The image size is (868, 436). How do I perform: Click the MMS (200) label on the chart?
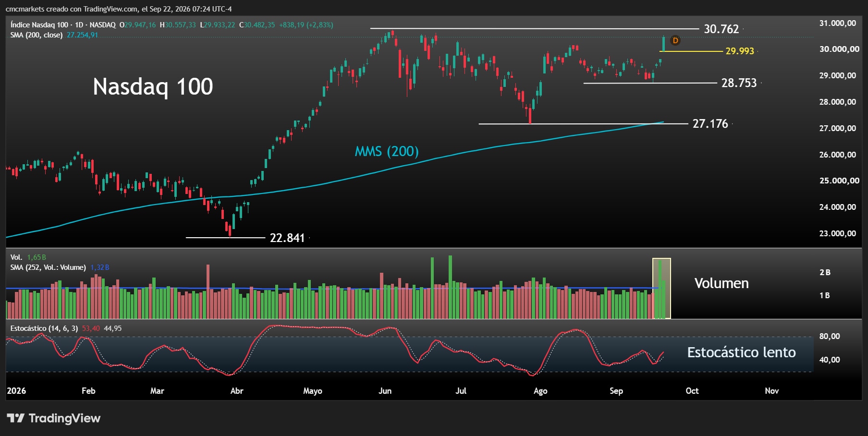tap(387, 151)
